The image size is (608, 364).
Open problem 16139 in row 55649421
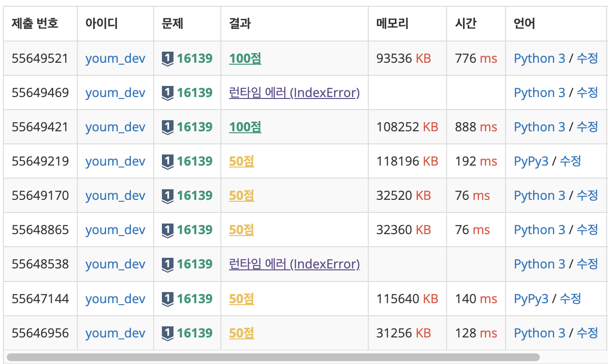195,127
